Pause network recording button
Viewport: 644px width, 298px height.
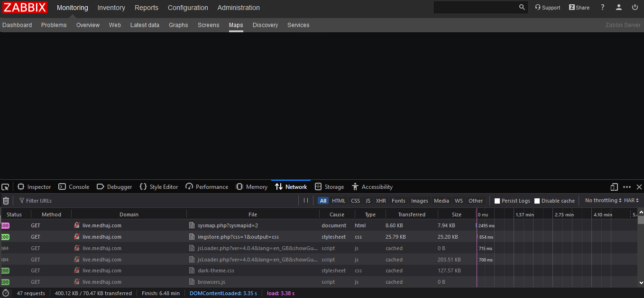click(x=306, y=201)
